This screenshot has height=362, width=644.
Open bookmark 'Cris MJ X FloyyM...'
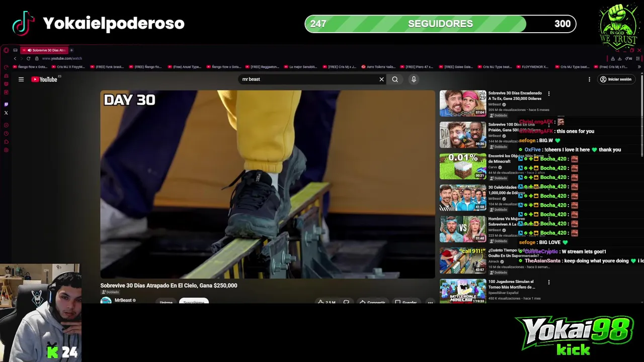coord(68,67)
